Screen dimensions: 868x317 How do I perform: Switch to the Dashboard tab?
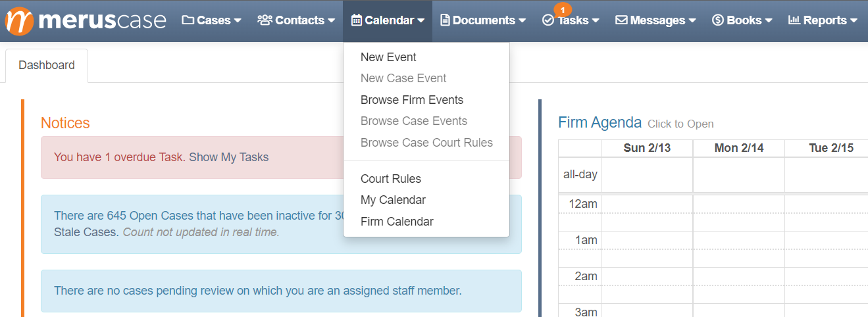[x=47, y=66]
